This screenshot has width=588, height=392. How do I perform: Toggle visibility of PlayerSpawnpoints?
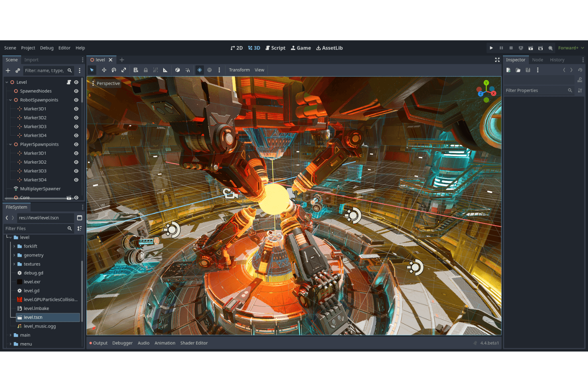(x=76, y=145)
